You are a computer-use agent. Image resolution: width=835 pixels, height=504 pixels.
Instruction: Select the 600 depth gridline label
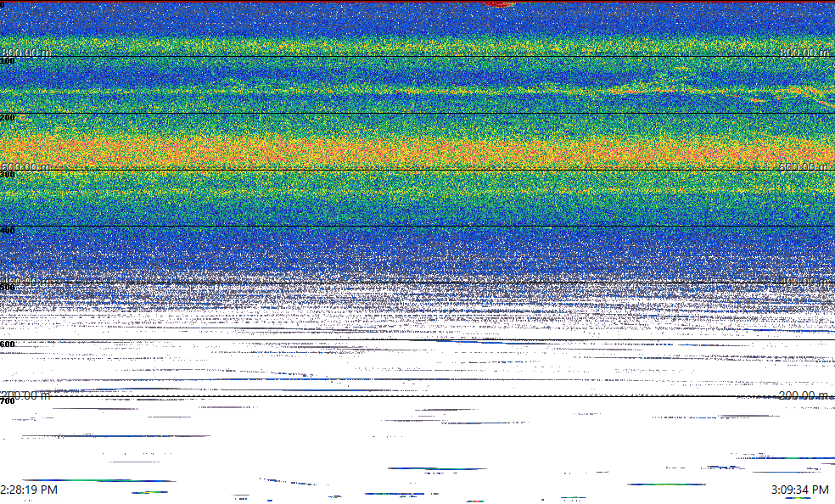click(8, 344)
